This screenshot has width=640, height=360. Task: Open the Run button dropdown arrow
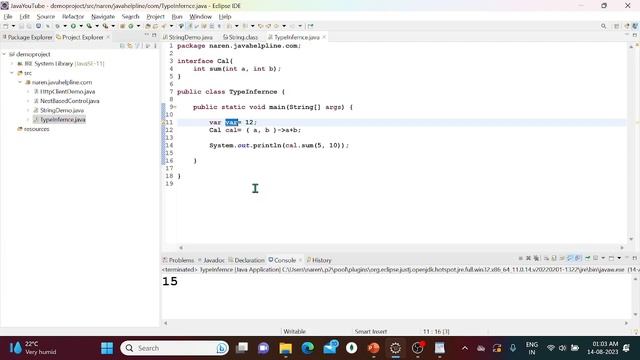(x=81, y=26)
